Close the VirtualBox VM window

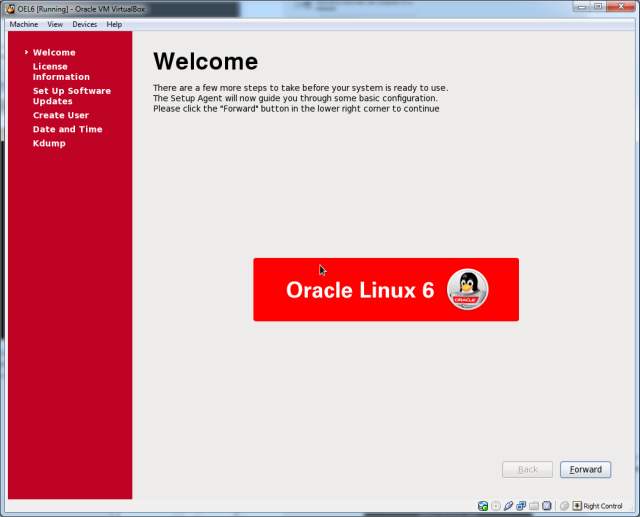point(621,6)
